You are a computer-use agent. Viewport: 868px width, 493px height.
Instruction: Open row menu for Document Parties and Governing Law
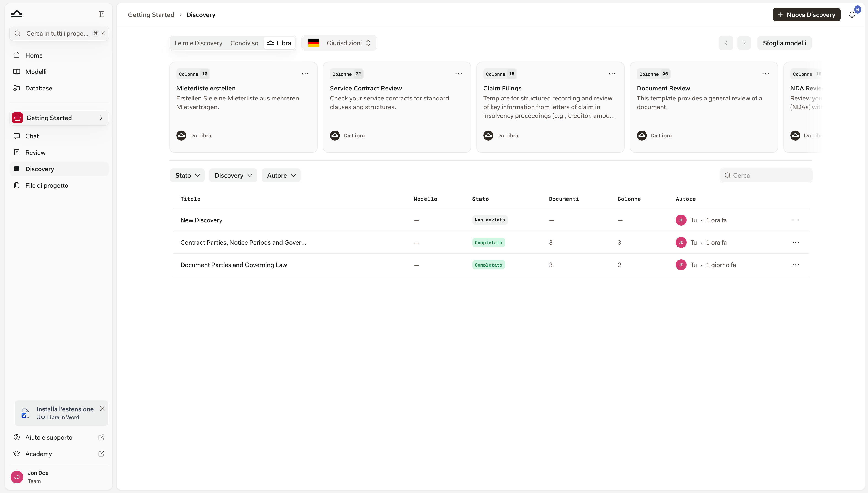tap(796, 265)
